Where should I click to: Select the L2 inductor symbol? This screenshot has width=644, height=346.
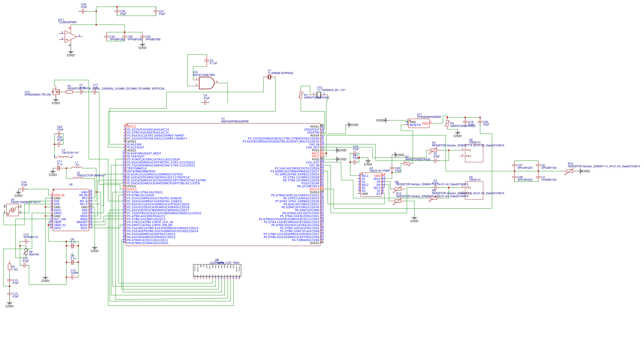pyautogui.click(x=78, y=178)
